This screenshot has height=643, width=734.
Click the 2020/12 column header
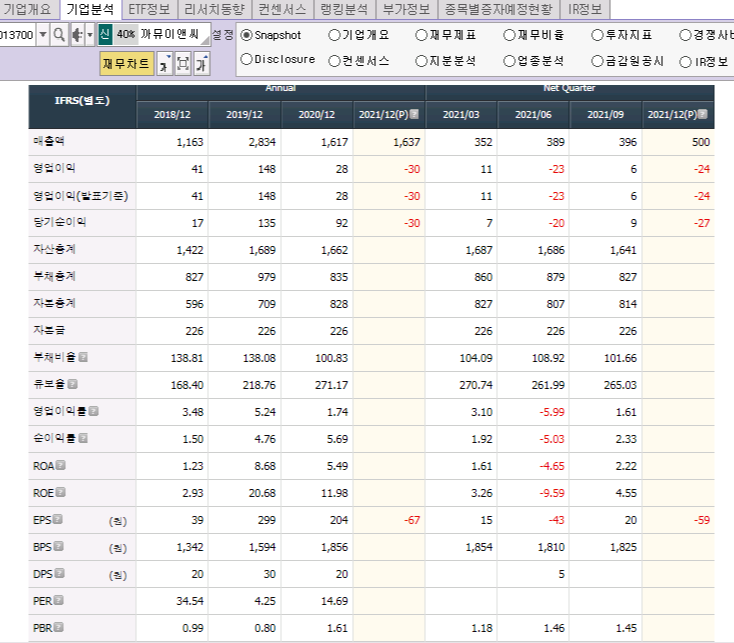tap(316, 114)
